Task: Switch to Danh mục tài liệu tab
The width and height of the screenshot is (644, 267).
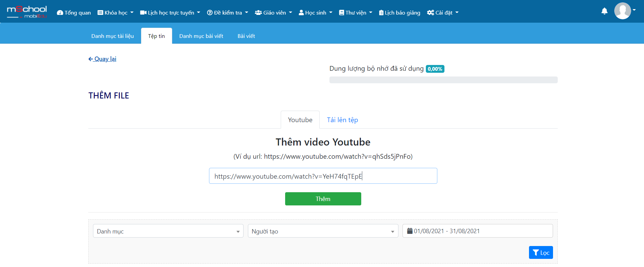Action: 112,36
